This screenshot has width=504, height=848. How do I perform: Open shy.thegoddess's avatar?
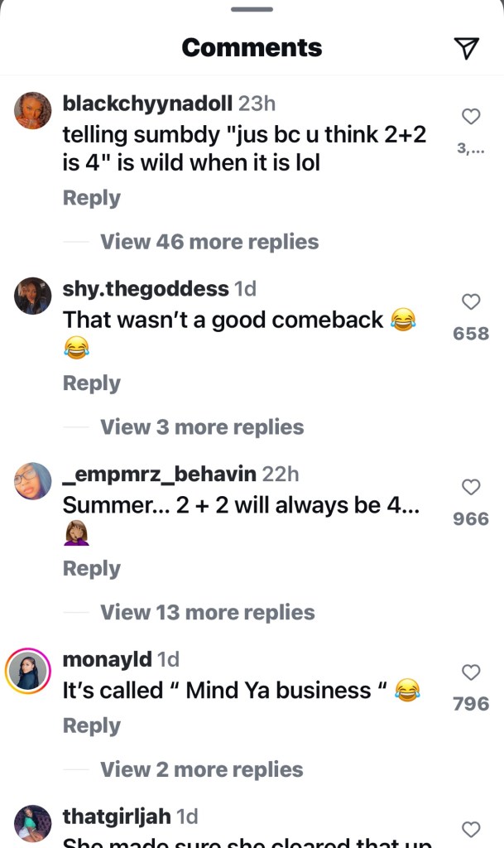point(32,296)
